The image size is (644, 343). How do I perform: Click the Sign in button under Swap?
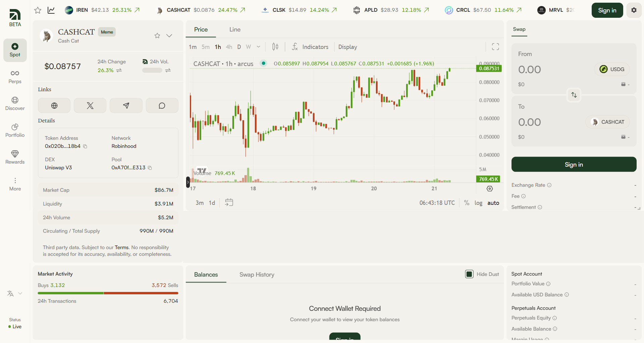coord(574,164)
